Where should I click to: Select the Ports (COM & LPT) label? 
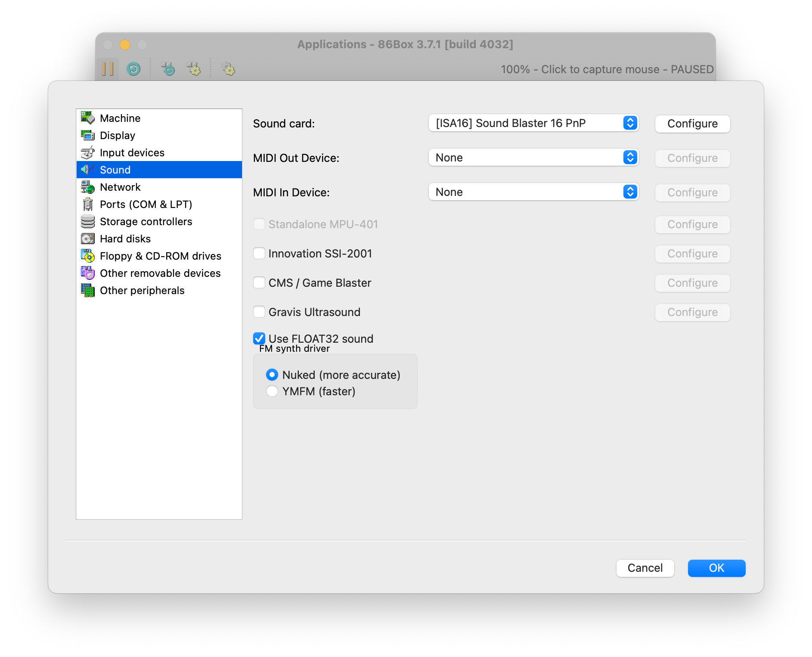tap(146, 204)
